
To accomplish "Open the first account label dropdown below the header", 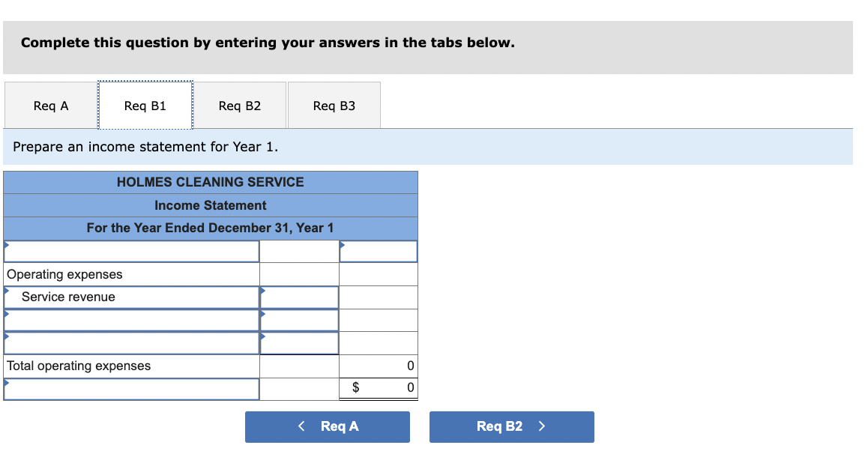I will click(x=131, y=250).
